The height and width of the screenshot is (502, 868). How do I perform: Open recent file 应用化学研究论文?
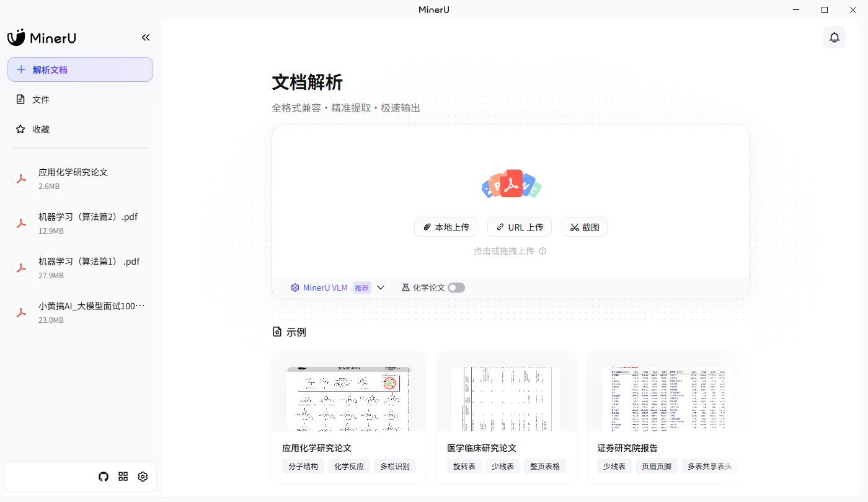pos(80,178)
